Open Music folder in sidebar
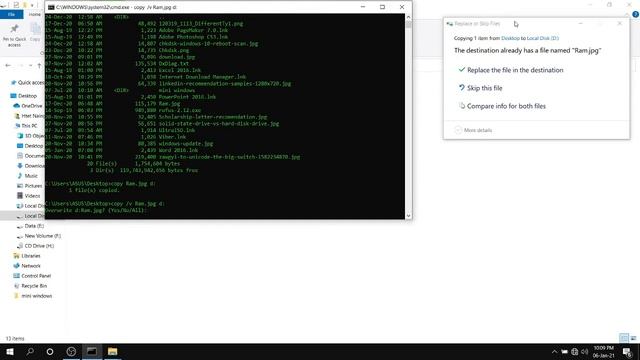 (27, 176)
